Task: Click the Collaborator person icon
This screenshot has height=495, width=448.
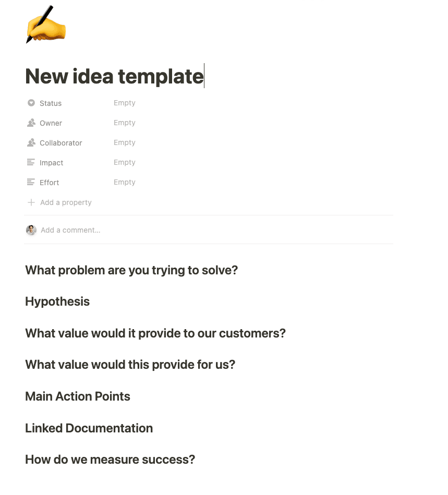Action: tap(31, 142)
